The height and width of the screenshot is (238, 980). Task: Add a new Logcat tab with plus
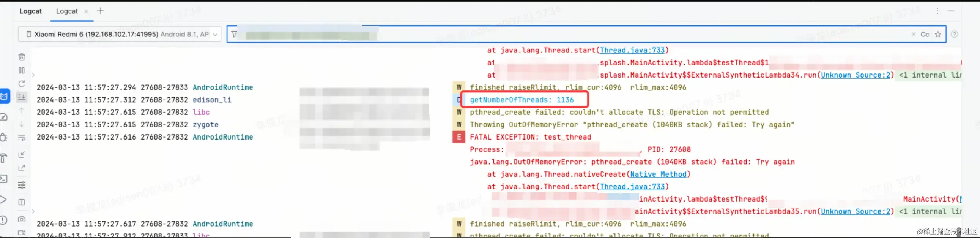[100, 11]
